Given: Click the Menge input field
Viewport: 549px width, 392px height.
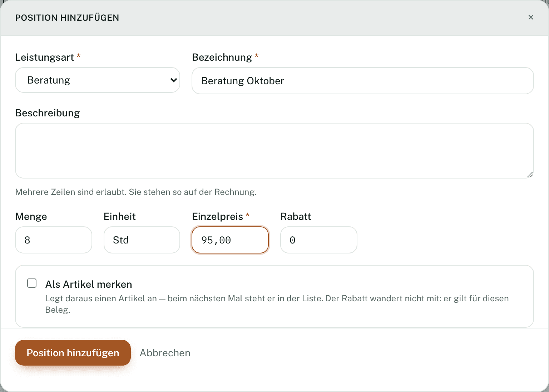Looking at the screenshot, I should (x=54, y=240).
